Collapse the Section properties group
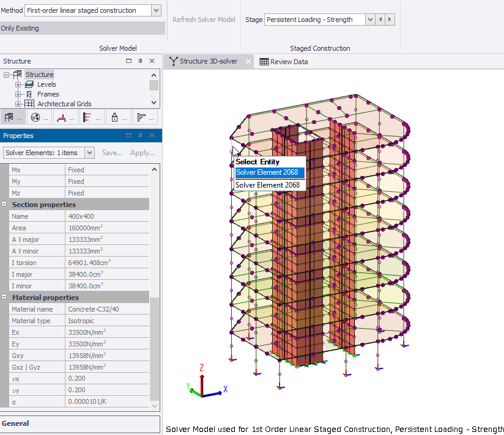The width and height of the screenshot is (504, 435). pyautogui.click(x=5, y=204)
